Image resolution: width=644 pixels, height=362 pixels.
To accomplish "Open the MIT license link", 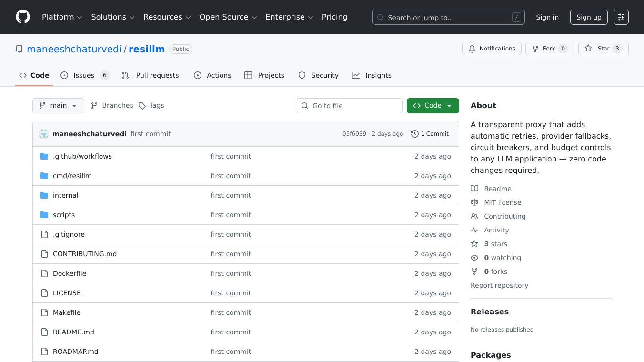I will (503, 202).
